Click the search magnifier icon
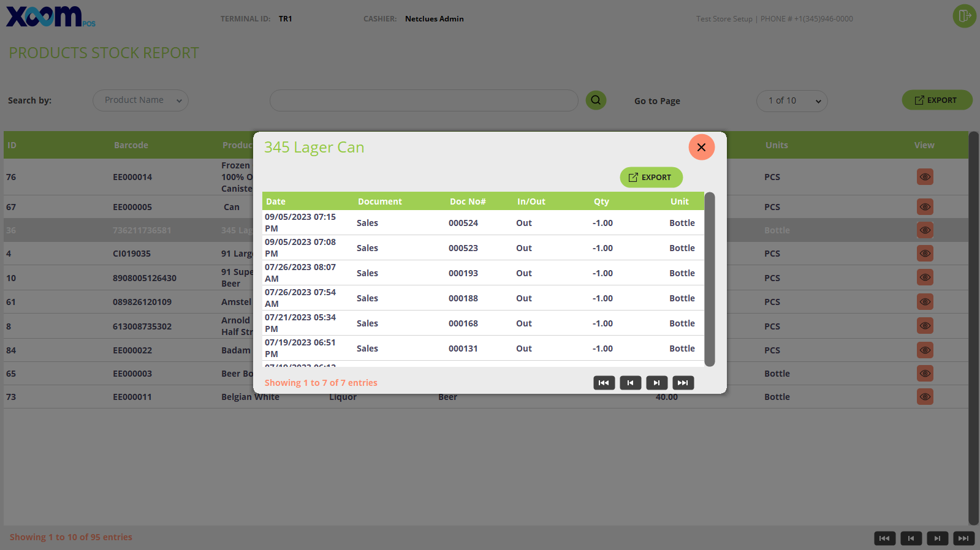 tap(596, 100)
